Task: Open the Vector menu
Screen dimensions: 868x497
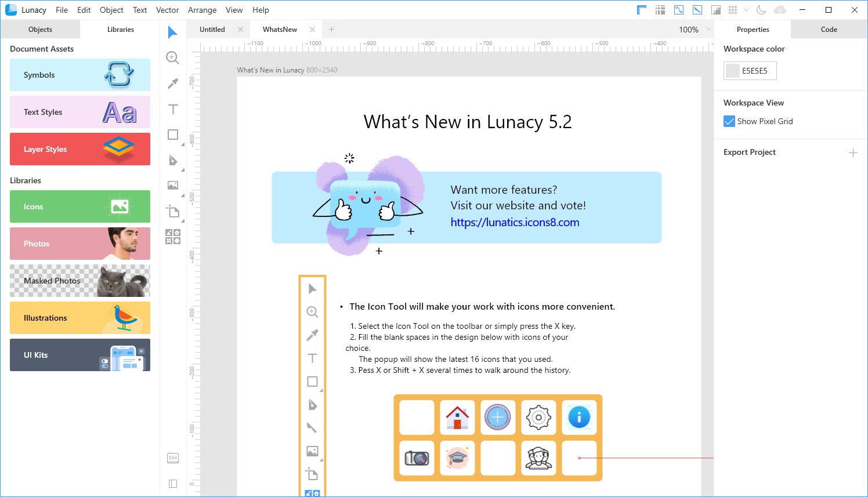Action: [x=167, y=10]
